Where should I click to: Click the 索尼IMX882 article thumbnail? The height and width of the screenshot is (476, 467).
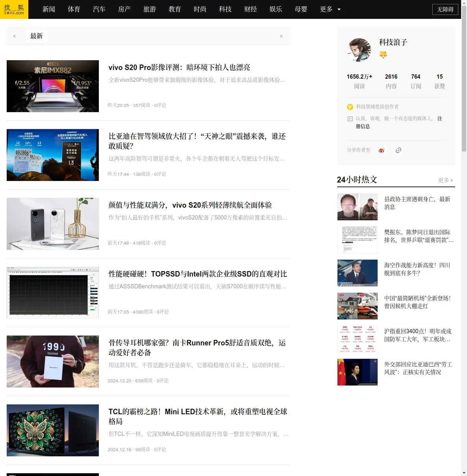[53, 86]
